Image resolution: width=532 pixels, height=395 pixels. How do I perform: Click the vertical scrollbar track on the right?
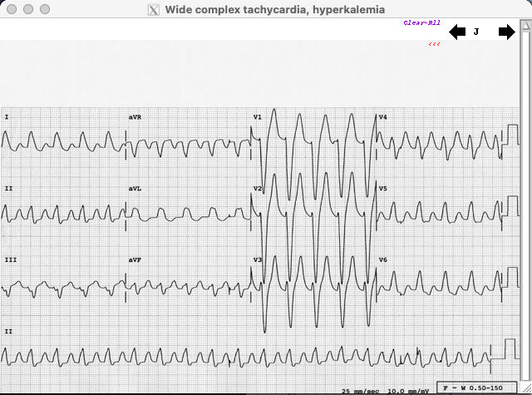[x=525, y=208]
